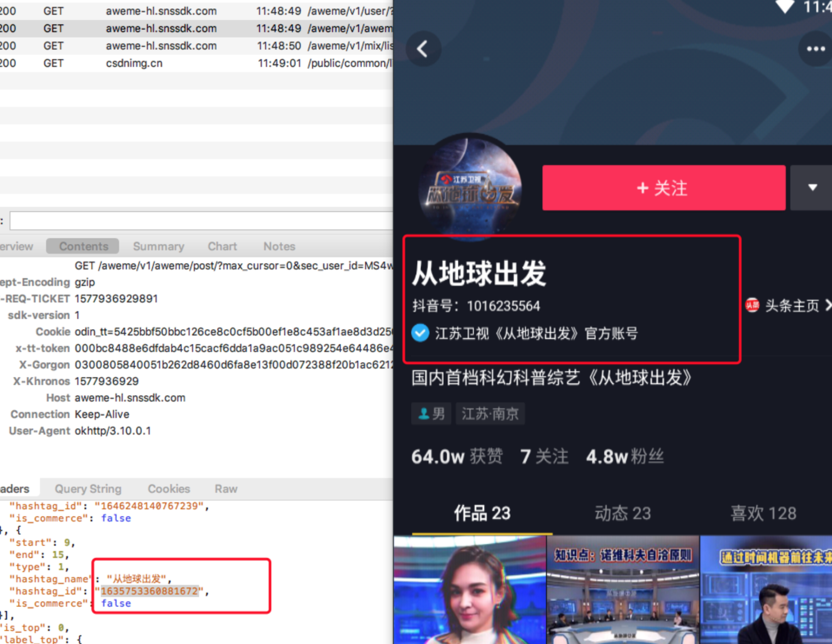Tap the 江苏卫视 官方账号 verification text

click(x=536, y=334)
